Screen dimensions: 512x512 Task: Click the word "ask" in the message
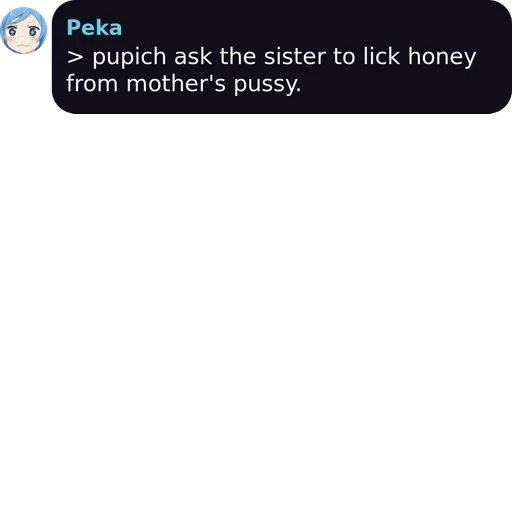[193, 57]
